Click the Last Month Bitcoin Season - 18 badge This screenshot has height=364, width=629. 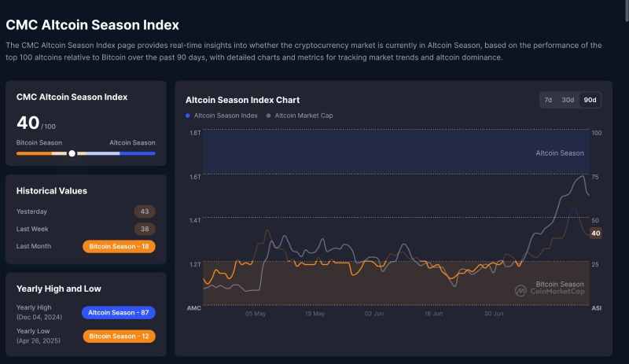(119, 246)
